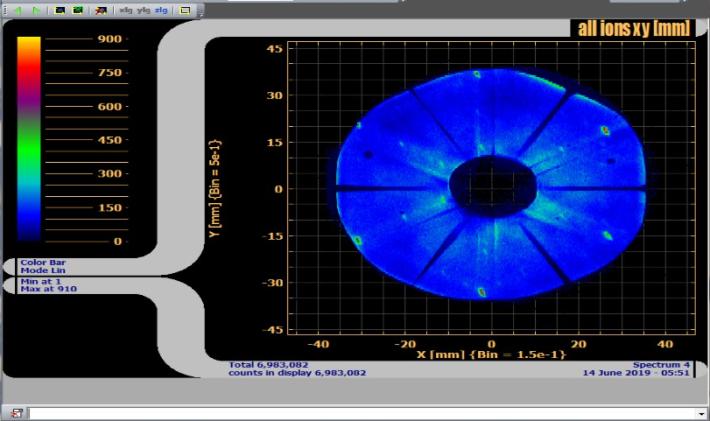710x421 pixels.
Task: Click the next spectrum green arrow
Action: coord(37,9)
